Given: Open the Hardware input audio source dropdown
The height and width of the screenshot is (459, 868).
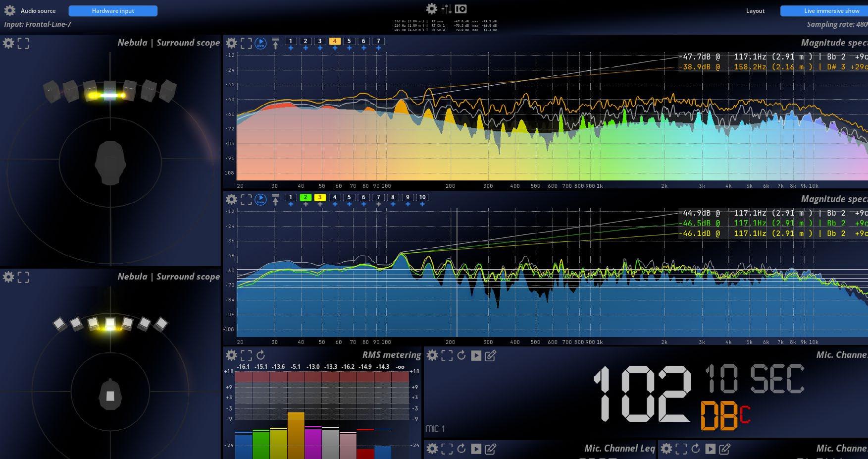Looking at the screenshot, I should coord(113,11).
